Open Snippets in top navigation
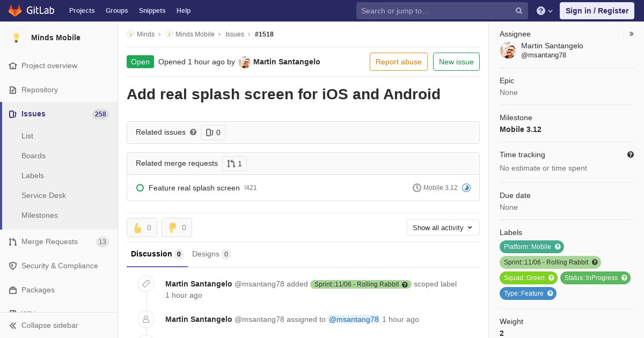 coord(152,11)
